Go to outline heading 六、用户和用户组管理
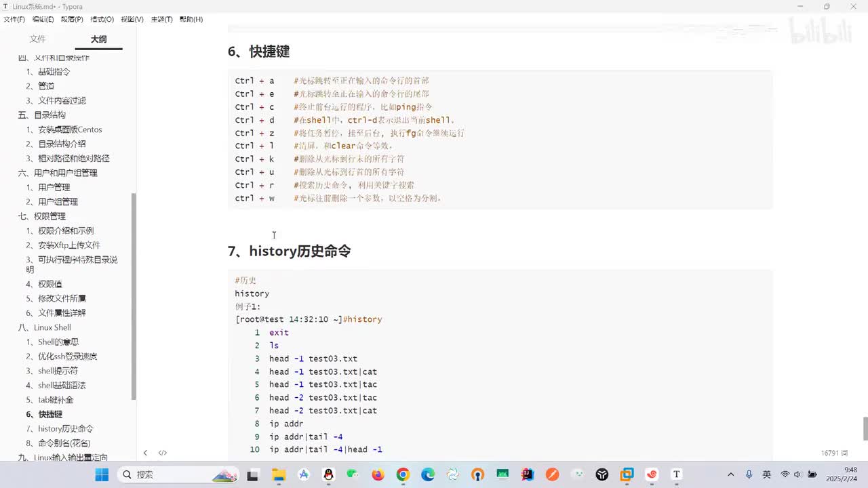 [58, 173]
